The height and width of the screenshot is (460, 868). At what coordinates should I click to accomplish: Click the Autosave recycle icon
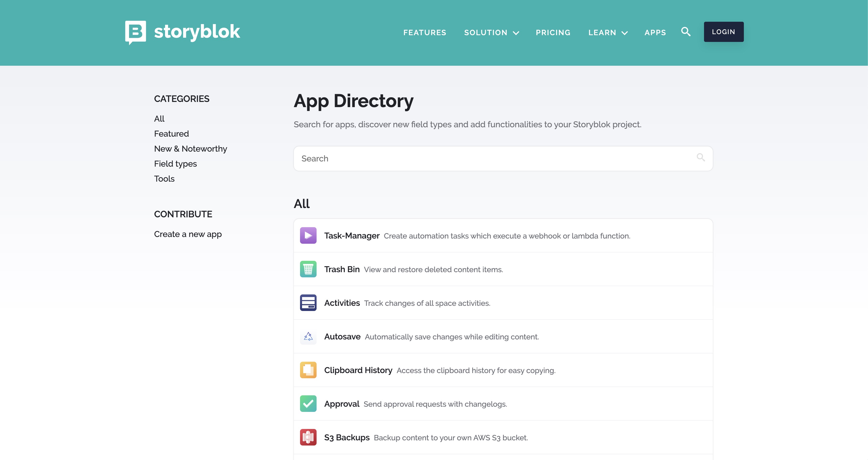click(x=308, y=337)
